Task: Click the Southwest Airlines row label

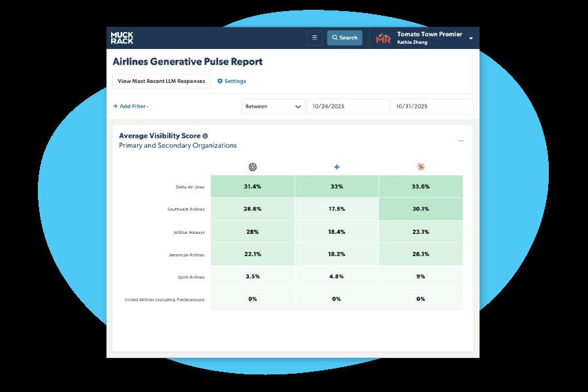Action: click(186, 209)
